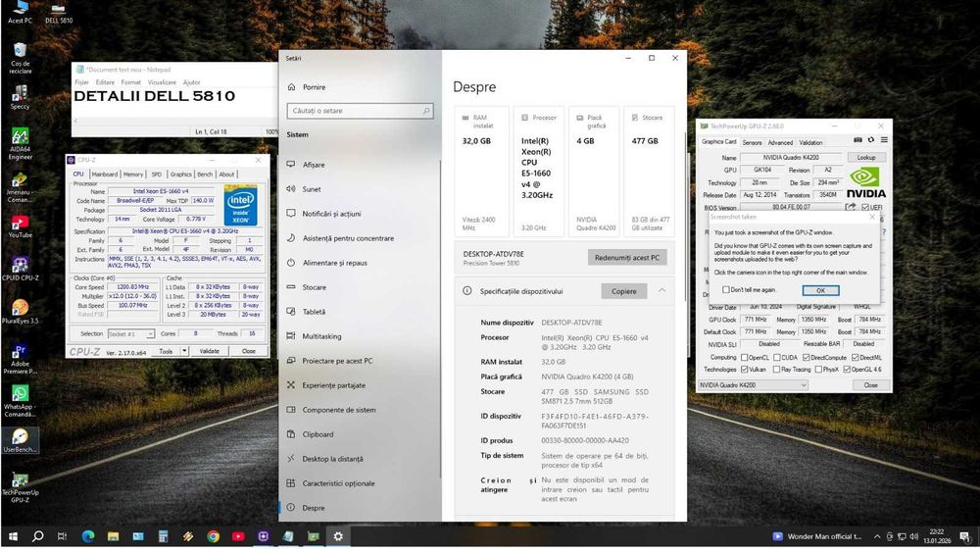Open the GPU-Z hamburger menu icon
980x552 pixels.
tap(884, 140)
